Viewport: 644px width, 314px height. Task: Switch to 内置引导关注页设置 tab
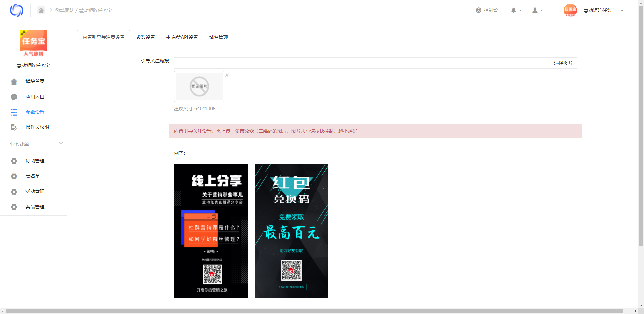104,37
